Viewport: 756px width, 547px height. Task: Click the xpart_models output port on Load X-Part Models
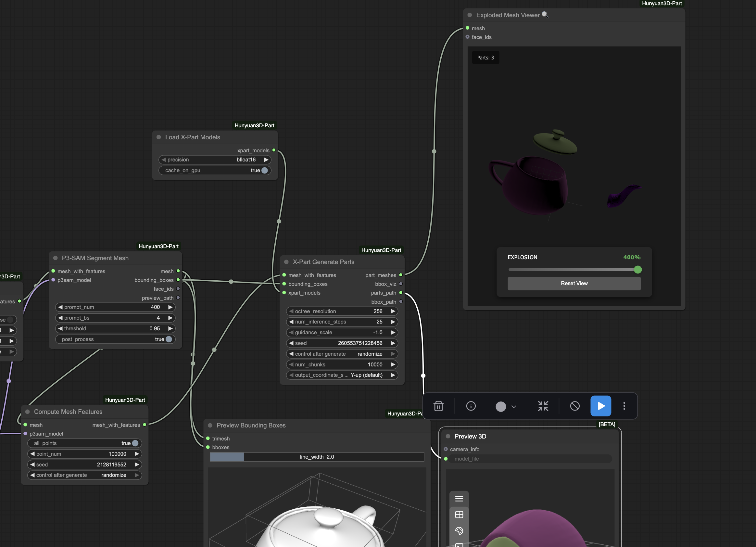click(274, 150)
